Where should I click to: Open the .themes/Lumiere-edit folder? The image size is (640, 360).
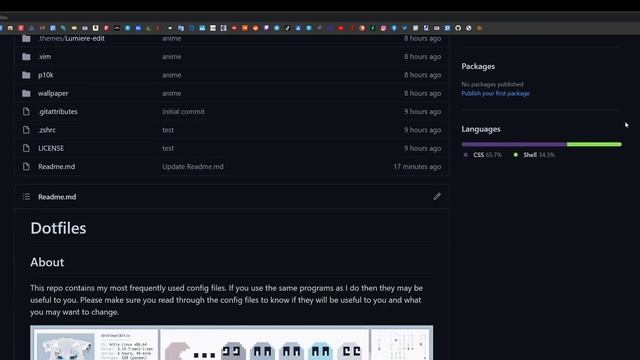(71, 38)
